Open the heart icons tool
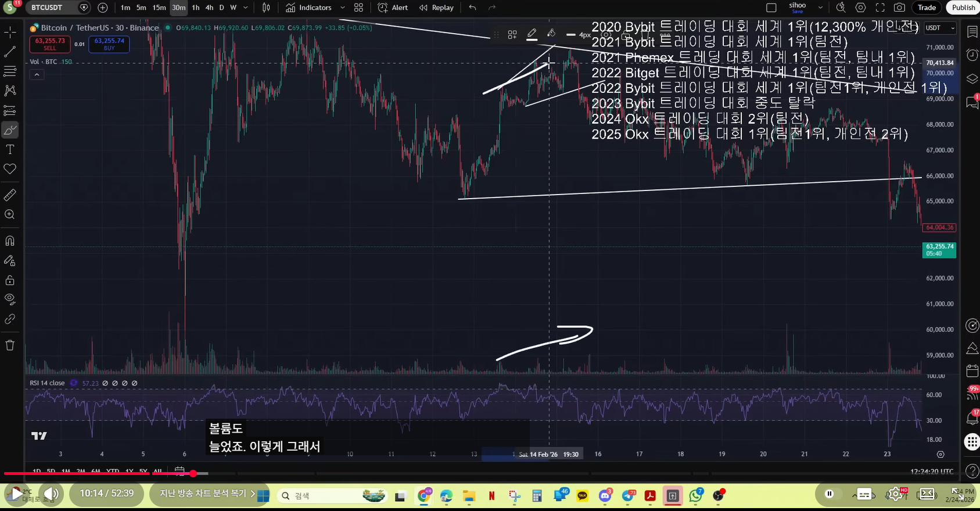The height and width of the screenshot is (511, 980). [x=10, y=169]
